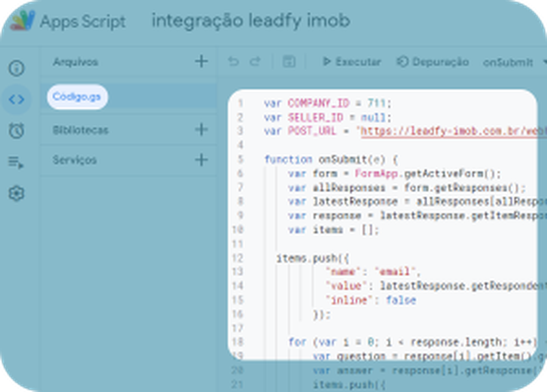The image size is (547, 392).
Task: Click the Apps Script logo
Action: (x=23, y=21)
